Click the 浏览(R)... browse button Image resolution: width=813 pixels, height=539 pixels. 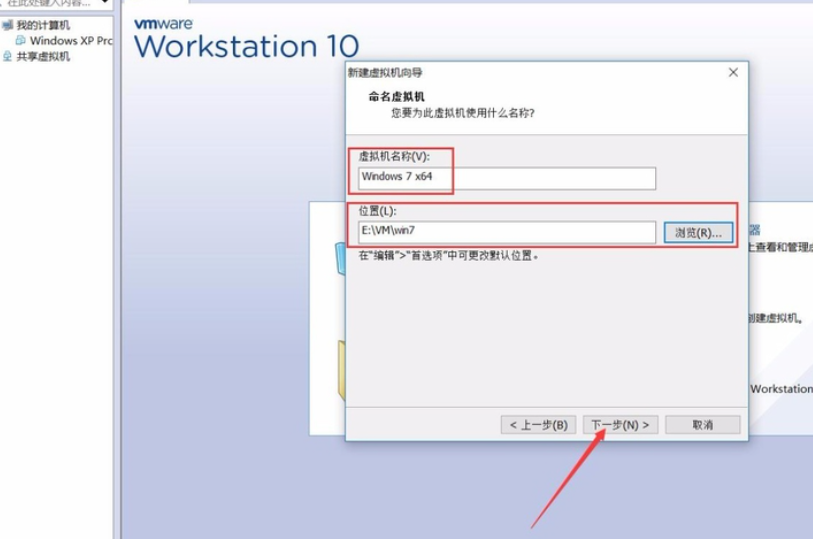pyautogui.click(x=698, y=233)
